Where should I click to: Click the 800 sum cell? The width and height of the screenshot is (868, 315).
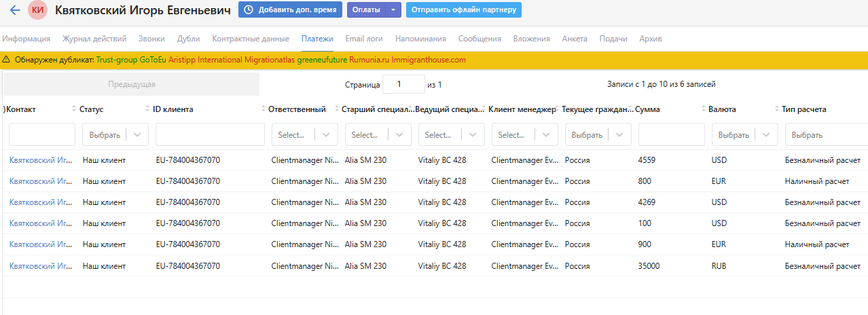[645, 181]
